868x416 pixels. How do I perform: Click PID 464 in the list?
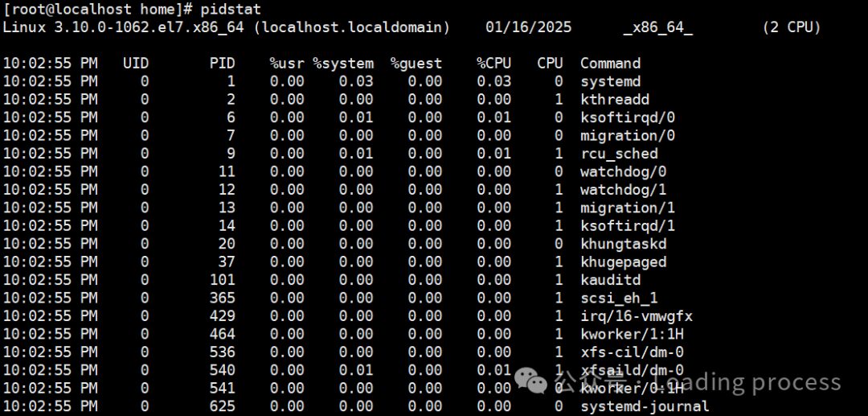click(222, 334)
